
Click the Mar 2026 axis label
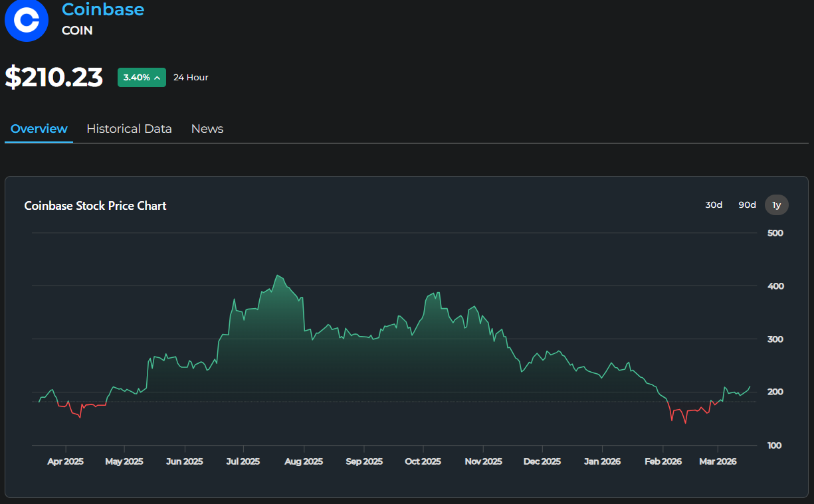717,462
